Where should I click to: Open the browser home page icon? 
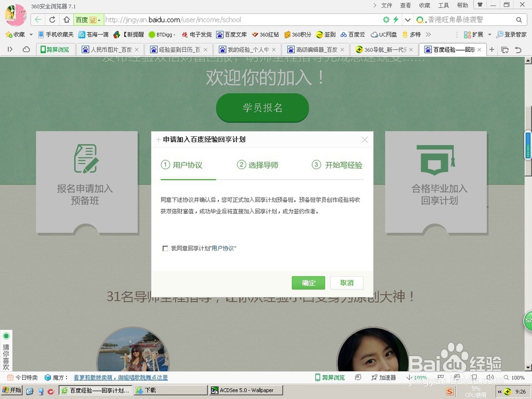coord(66,20)
